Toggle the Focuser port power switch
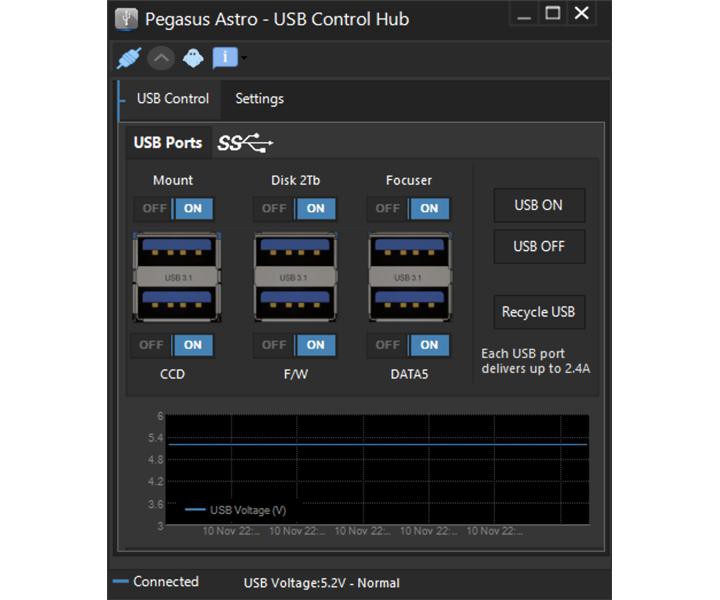 (x=408, y=208)
